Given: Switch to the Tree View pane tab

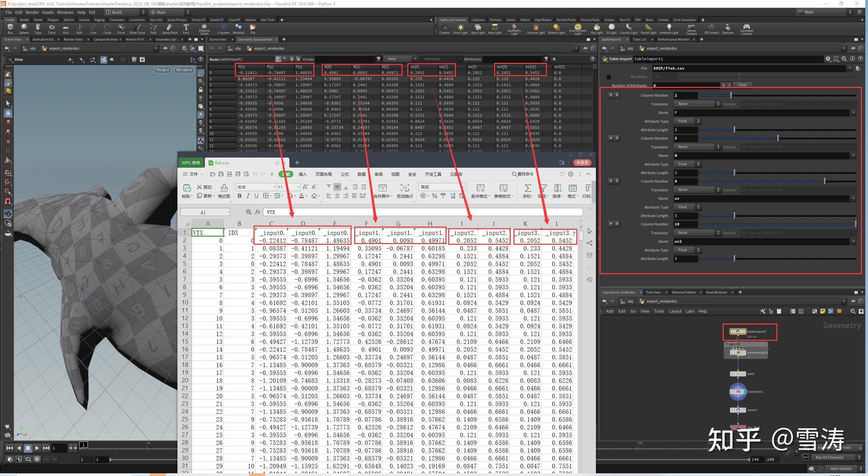Looking at the screenshot, I should coord(653,292).
